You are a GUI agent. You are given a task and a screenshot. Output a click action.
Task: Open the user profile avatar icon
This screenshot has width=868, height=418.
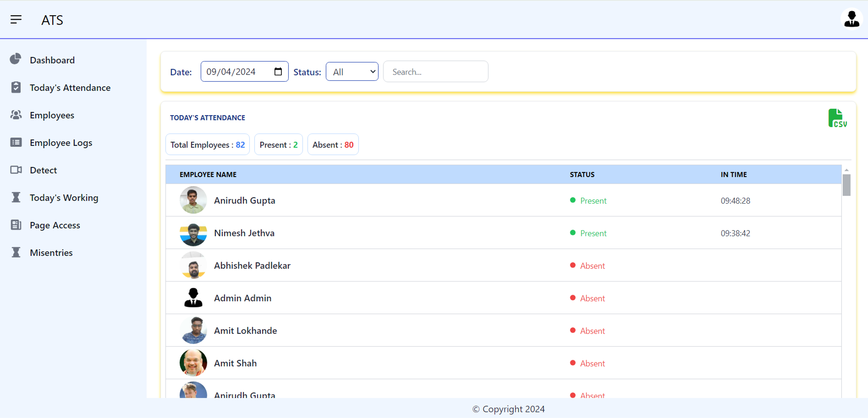(851, 19)
